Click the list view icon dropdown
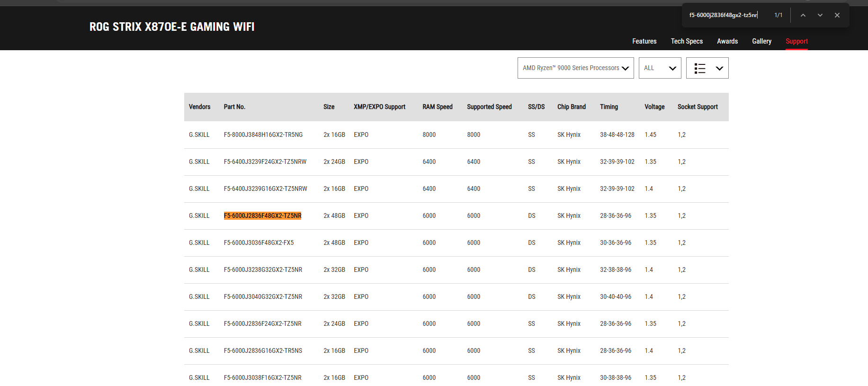Screen dimensions: 868x386 point(707,68)
